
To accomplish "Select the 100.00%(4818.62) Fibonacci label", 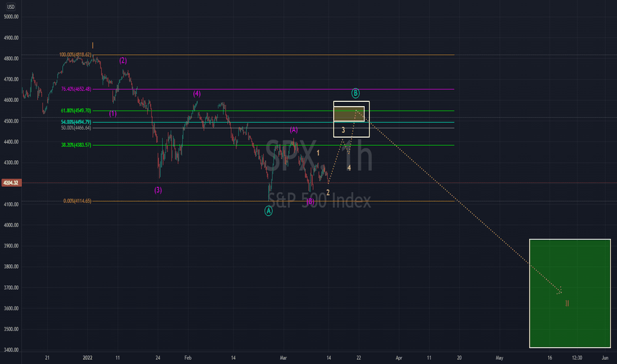I will pyautogui.click(x=75, y=55).
